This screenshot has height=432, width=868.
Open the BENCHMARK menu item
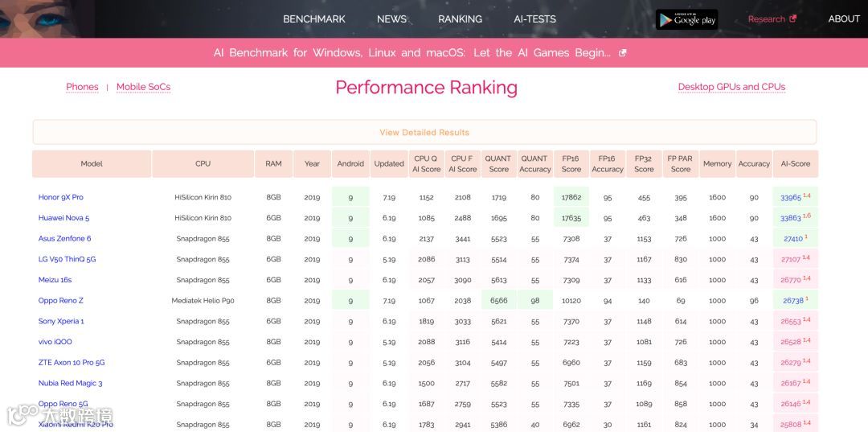click(314, 19)
